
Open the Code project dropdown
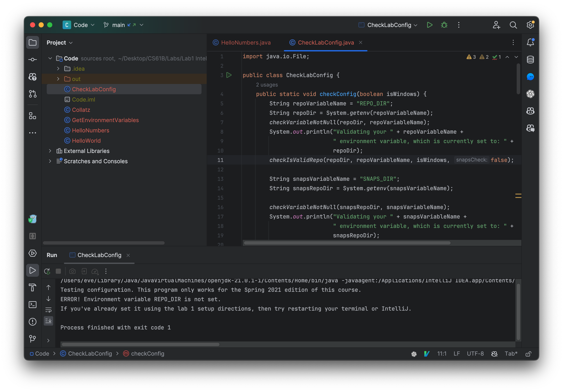78,25
